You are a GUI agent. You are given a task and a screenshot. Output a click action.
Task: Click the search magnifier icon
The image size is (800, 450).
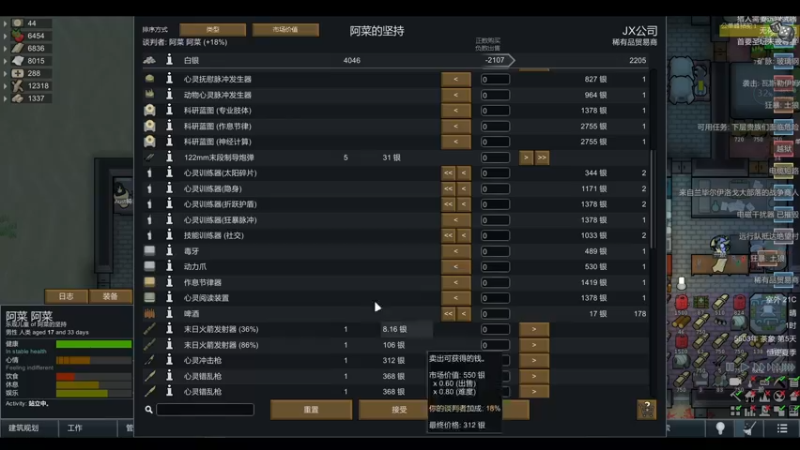click(x=148, y=409)
